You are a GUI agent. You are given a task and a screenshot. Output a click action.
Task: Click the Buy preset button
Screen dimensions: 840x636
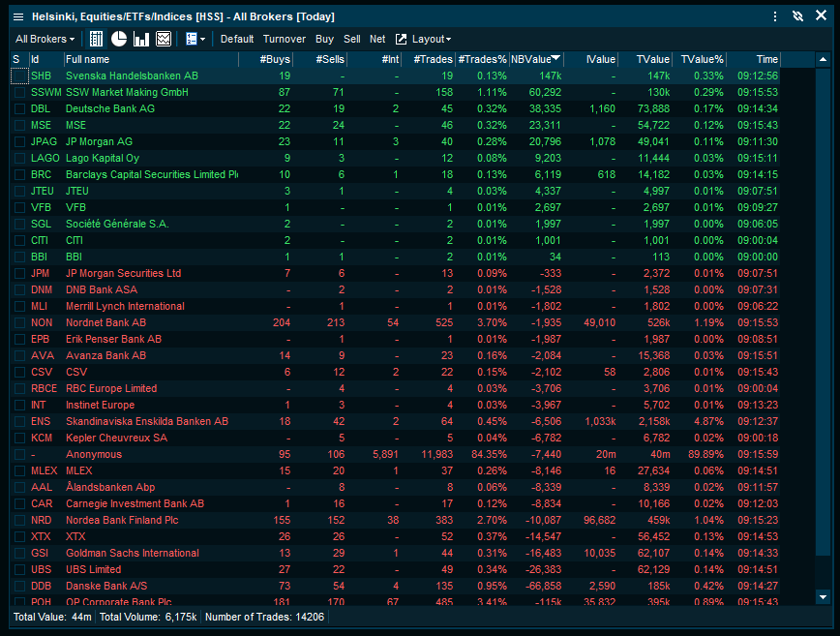pyautogui.click(x=324, y=39)
